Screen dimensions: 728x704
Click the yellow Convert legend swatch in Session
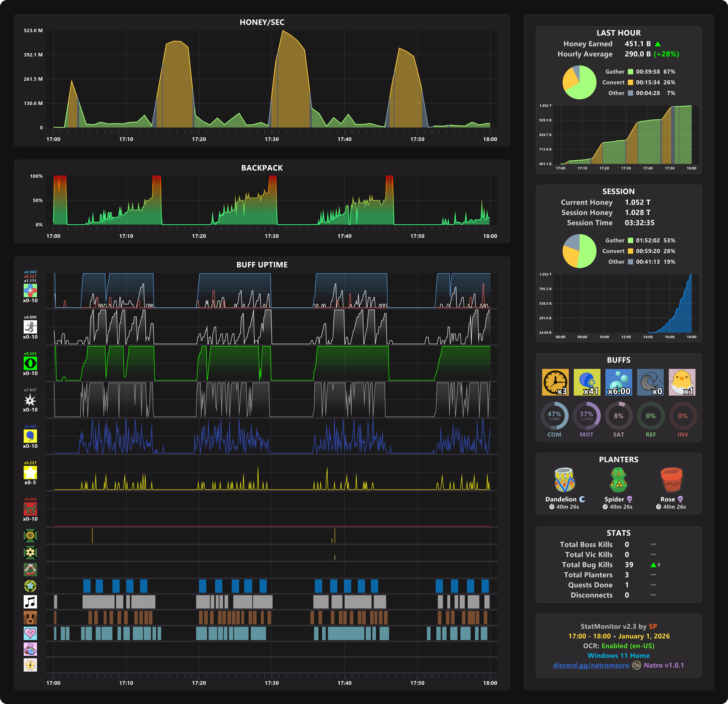coord(630,251)
